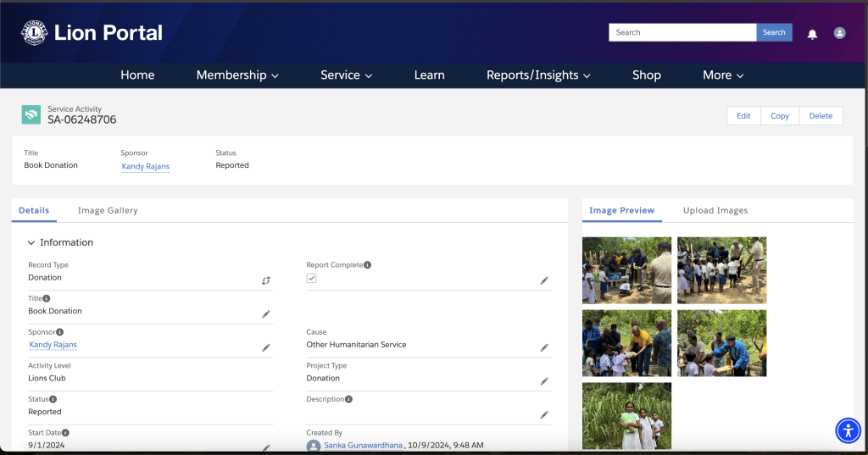Click the header Status value 'Reported'

[x=232, y=165]
